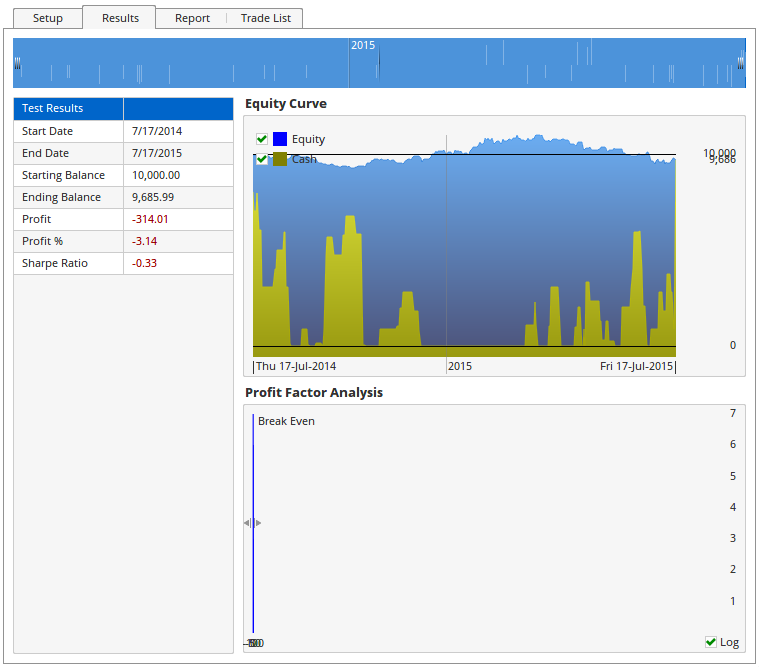This screenshot has width=759, height=667.
Task: Click the Equity Curve heading
Action: tap(286, 104)
